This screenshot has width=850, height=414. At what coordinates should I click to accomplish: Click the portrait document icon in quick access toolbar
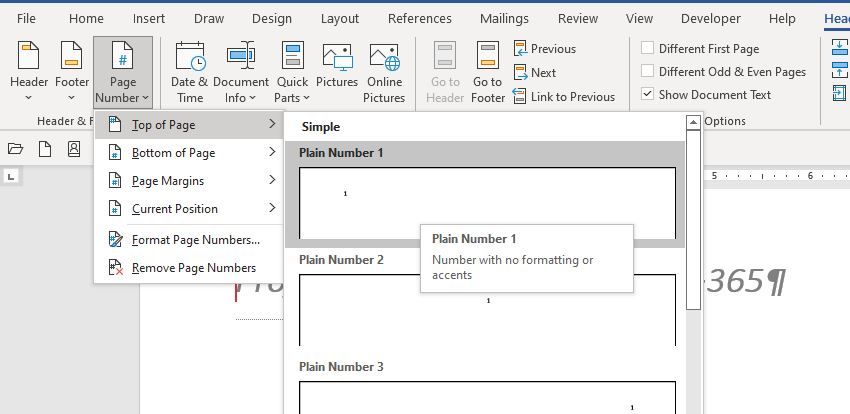coord(74,148)
